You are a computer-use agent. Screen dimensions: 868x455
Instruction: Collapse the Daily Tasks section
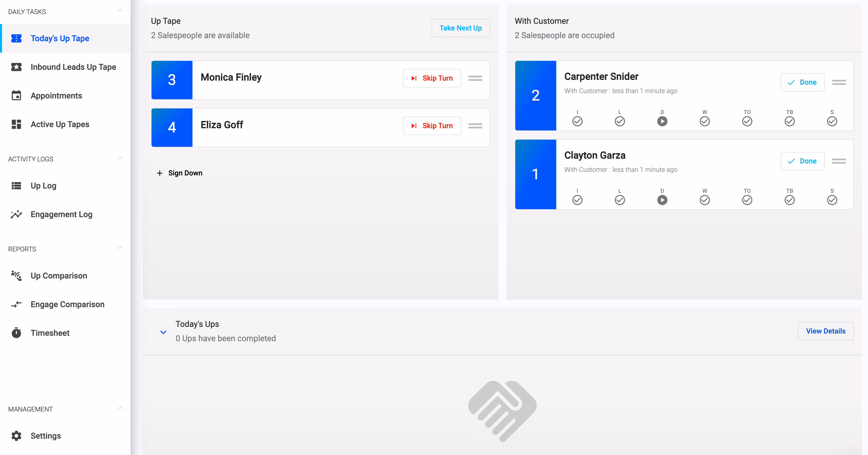pyautogui.click(x=120, y=11)
